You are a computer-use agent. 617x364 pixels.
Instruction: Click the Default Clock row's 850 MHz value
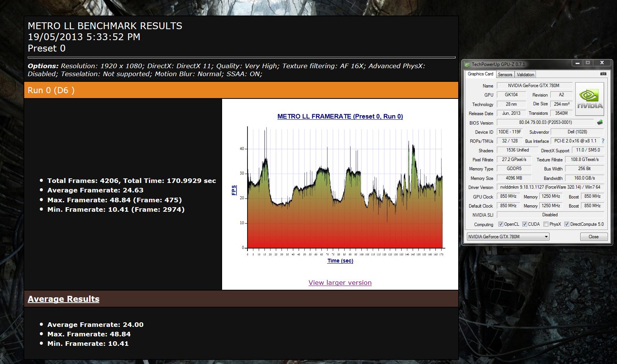(x=508, y=206)
